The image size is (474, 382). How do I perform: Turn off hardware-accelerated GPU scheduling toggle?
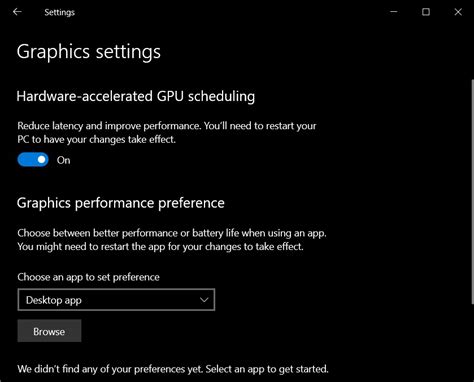(33, 160)
